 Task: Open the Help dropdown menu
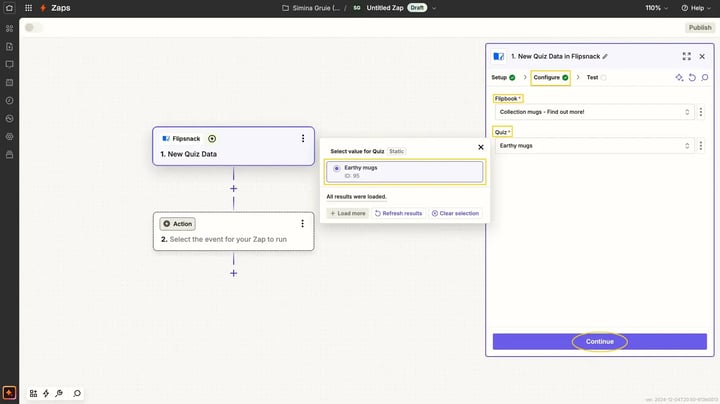pyautogui.click(x=696, y=8)
